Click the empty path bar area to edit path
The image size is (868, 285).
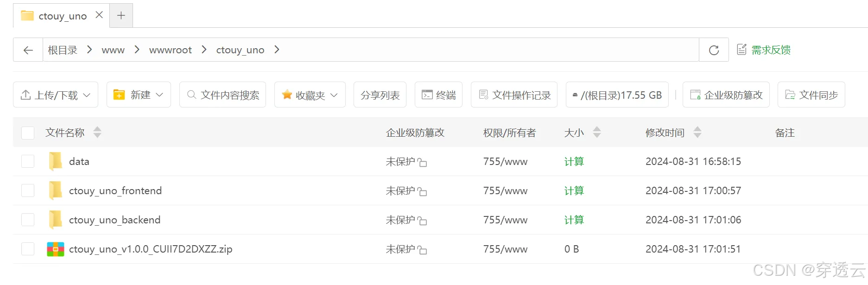point(489,50)
